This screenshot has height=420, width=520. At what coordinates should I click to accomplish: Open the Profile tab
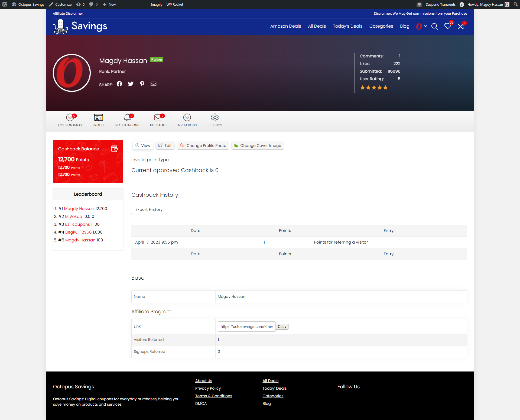coord(99,120)
